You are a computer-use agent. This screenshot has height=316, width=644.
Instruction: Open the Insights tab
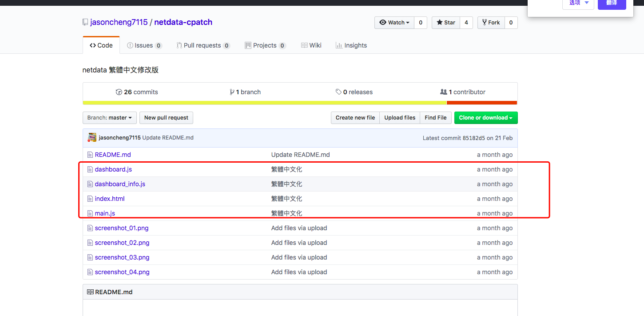click(x=351, y=45)
